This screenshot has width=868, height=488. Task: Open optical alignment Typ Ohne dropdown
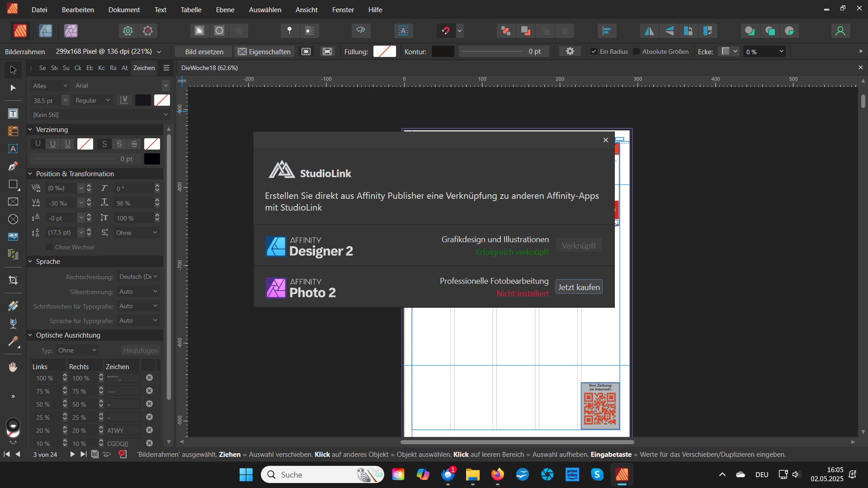coord(77,350)
